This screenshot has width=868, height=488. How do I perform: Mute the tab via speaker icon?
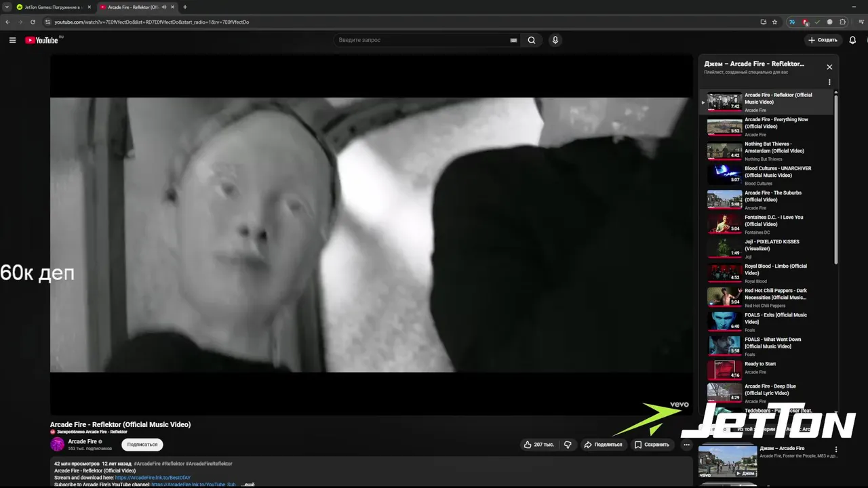(x=164, y=7)
